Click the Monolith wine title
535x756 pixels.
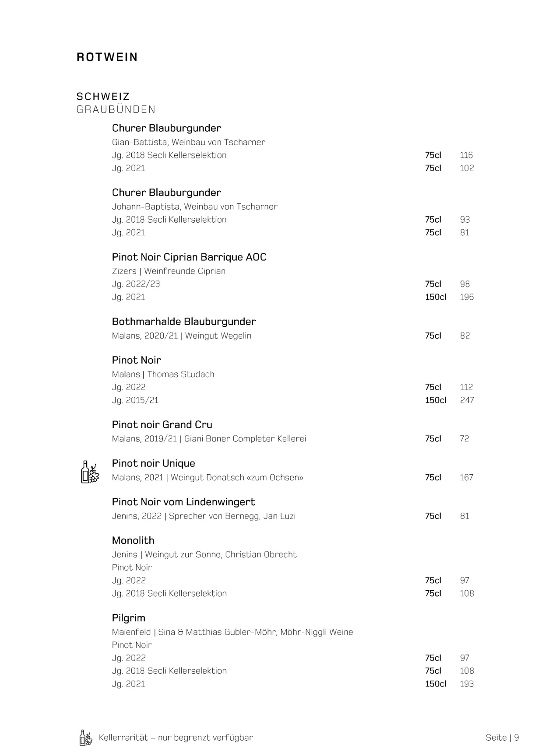pyautogui.click(x=133, y=541)
